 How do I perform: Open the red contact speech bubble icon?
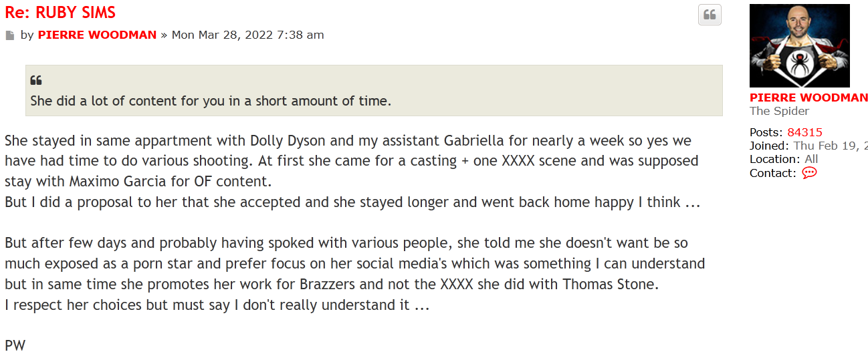[x=809, y=173]
